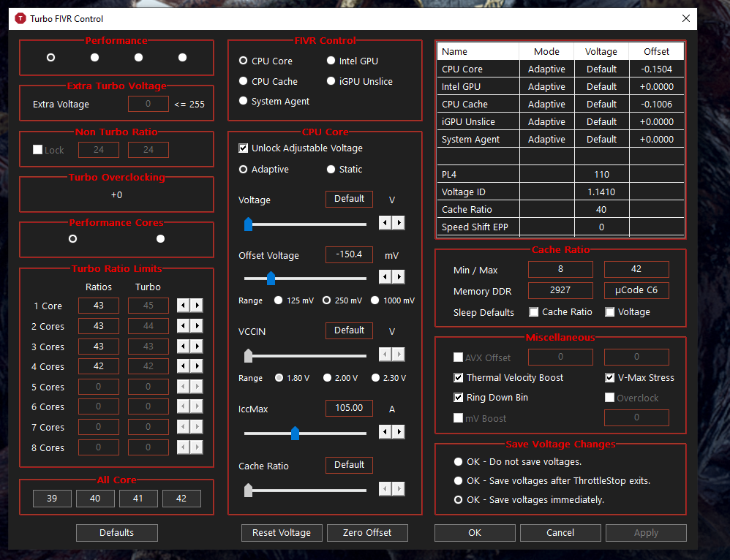Viewport: 730px width, 560px height.
Task: Click the Voltage slider handle
Action: pos(248,224)
